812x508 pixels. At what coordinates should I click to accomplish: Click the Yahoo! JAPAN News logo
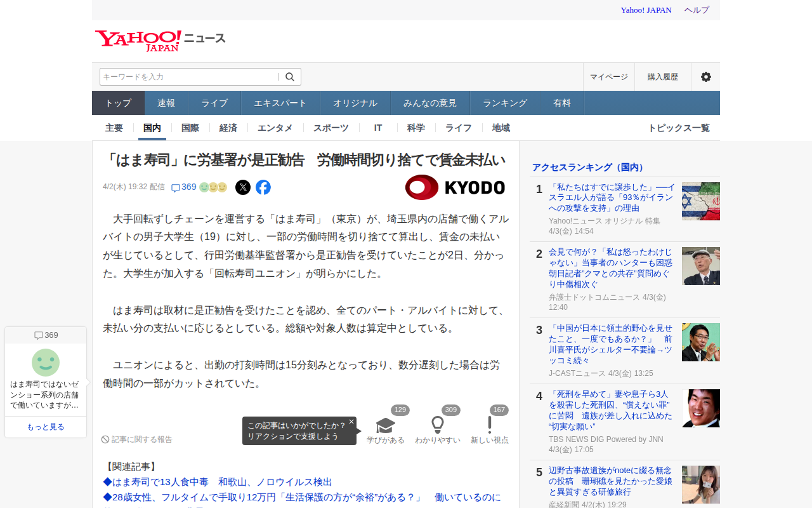[x=160, y=40]
